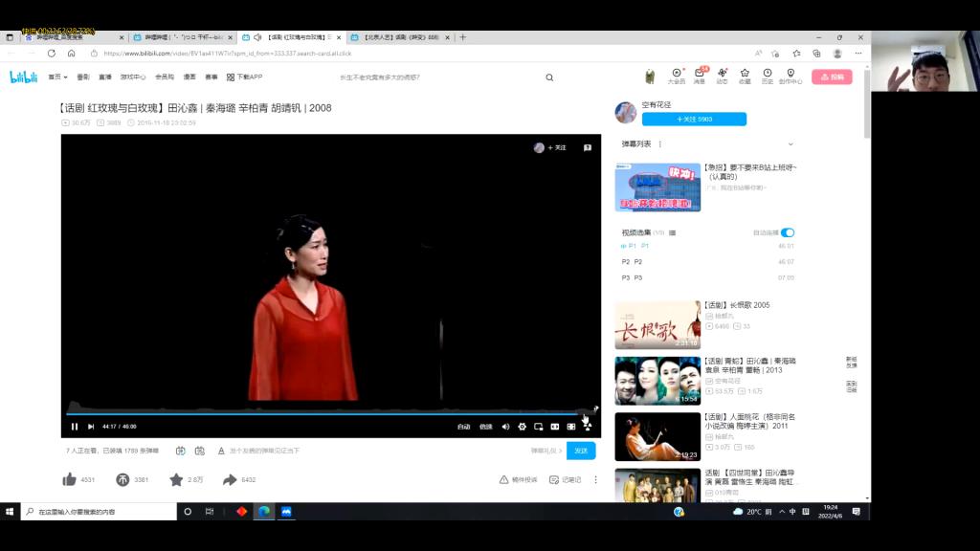Give coins to this video
This screenshot has width=980, height=551.
point(122,480)
